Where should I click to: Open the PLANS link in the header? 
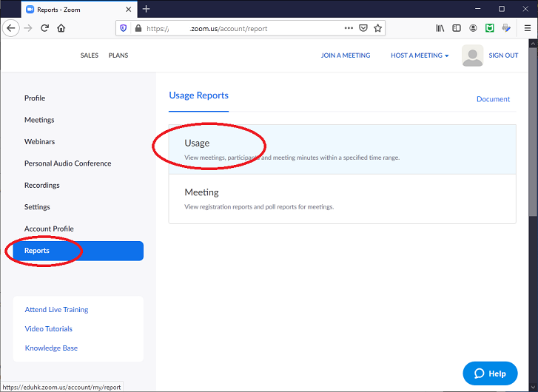pos(118,55)
